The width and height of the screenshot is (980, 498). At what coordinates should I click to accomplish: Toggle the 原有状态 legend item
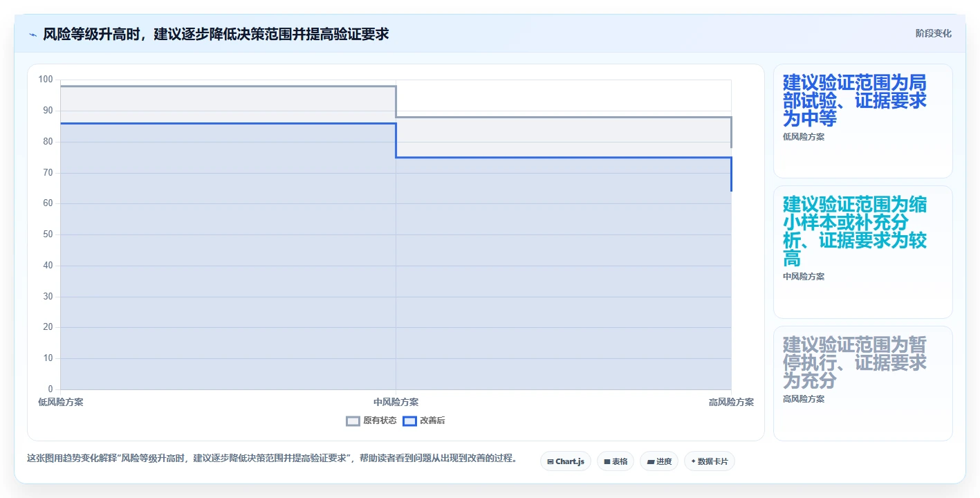(371, 421)
